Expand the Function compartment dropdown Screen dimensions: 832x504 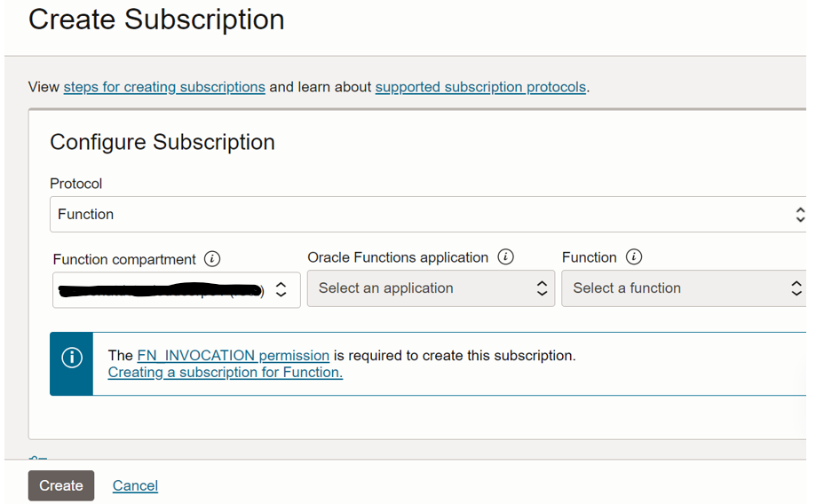(177, 289)
